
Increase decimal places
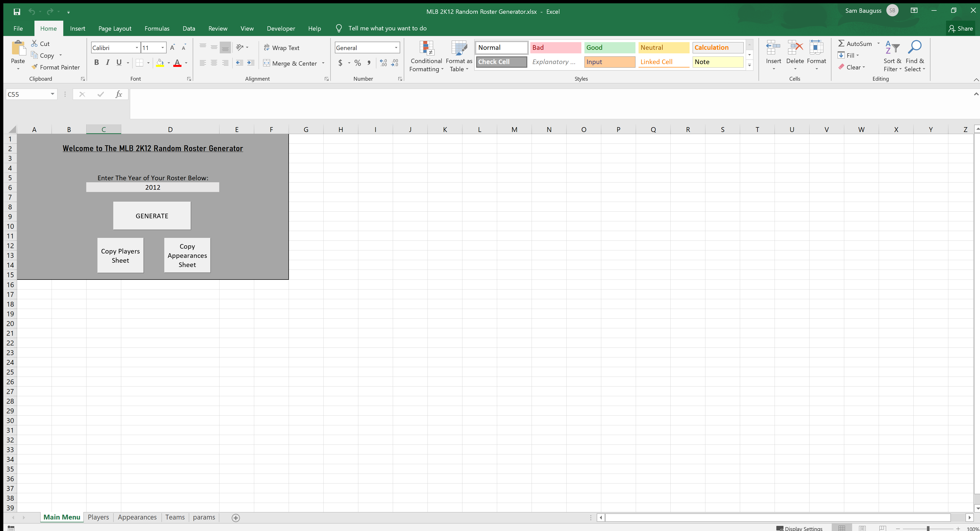[383, 63]
